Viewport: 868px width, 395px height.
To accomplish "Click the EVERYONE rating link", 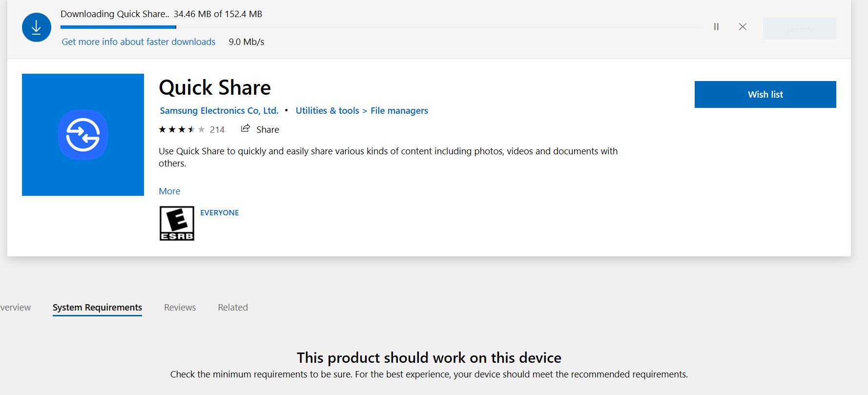I will pos(219,213).
